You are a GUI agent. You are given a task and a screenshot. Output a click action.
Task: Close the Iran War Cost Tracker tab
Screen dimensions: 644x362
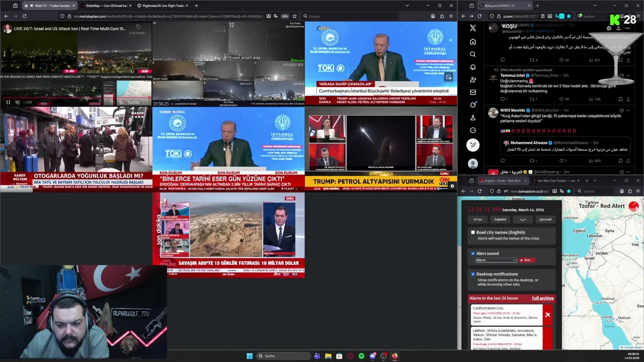[579, 180]
